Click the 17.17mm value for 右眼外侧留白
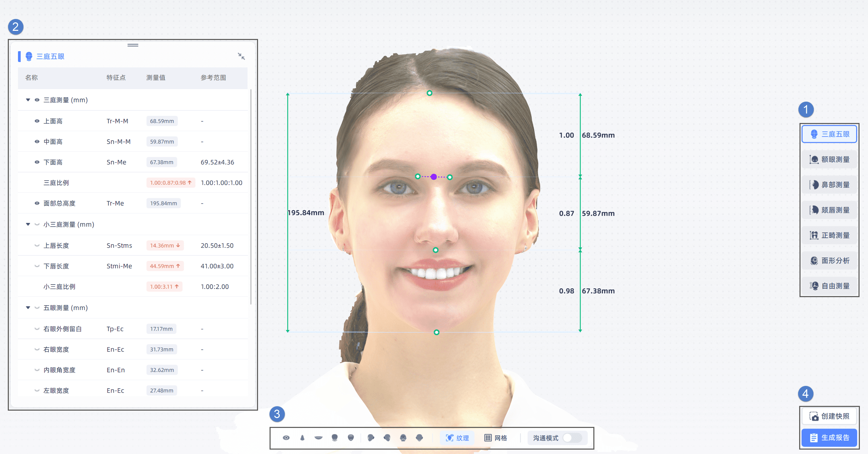This screenshot has height=454, width=868. tap(161, 329)
